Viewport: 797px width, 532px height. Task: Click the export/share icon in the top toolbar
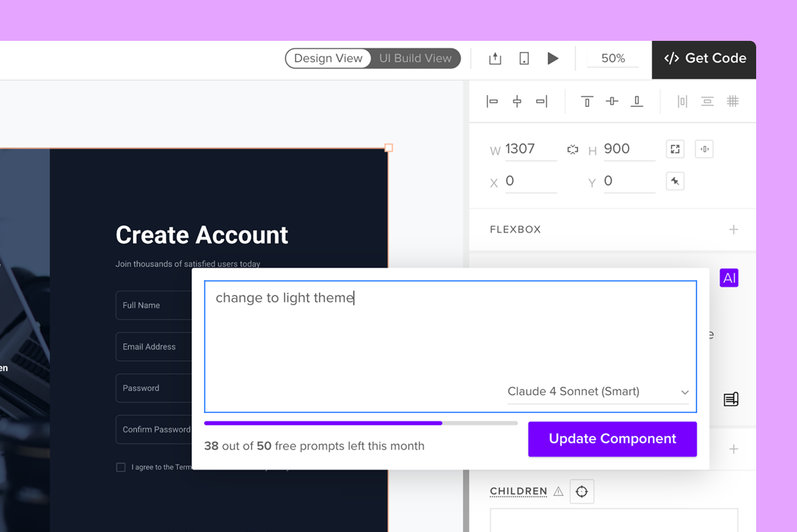(495, 58)
